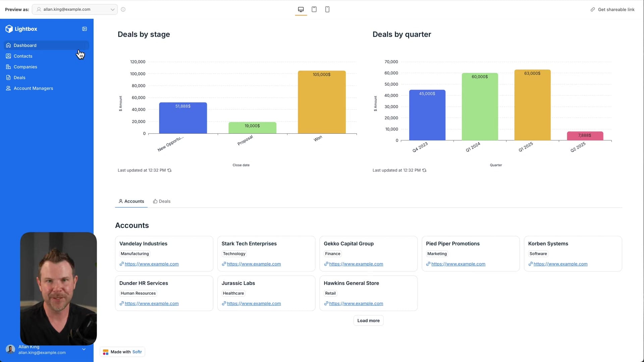The height and width of the screenshot is (362, 644).
Task: Open Gekko Capital Group website link
Action: coord(356,264)
